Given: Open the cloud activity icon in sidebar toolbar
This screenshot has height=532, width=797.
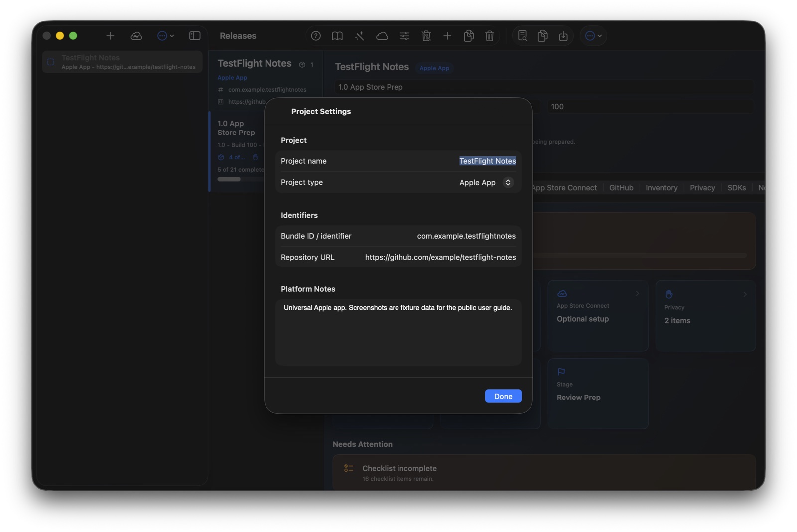Looking at the screenshot, I should tap(136, 36).
